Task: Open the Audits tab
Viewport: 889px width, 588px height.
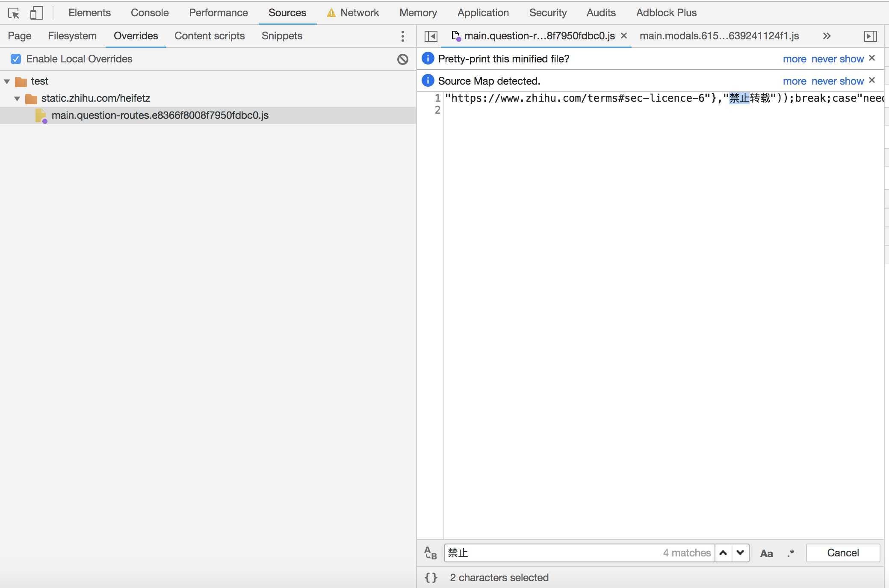Action: tap(601, 13)
